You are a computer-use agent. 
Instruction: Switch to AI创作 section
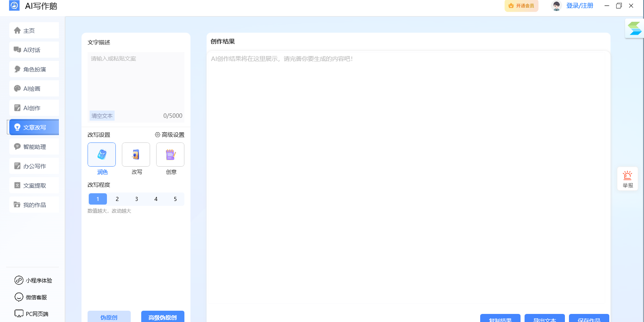tap(34, 108)
